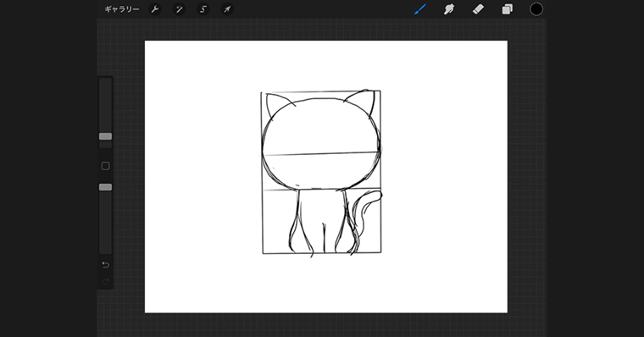Activate the Transform arrow tool
The height and width of the screenshot is (337, 644).
point(227,9)
